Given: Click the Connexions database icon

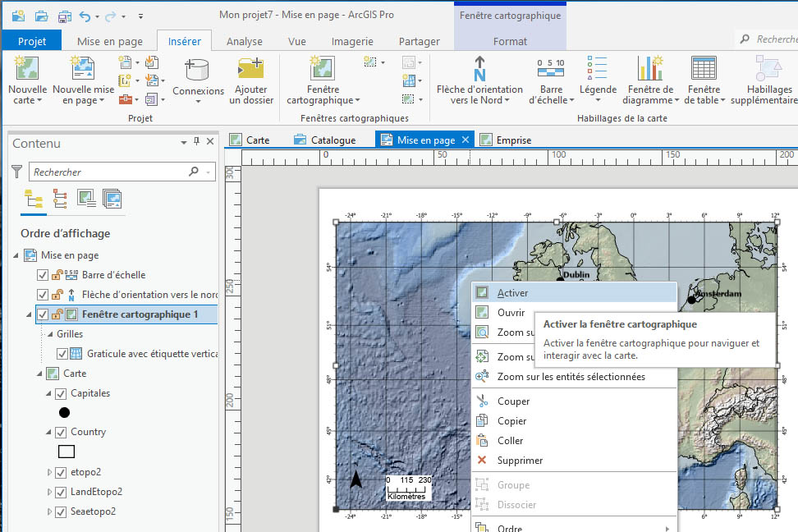Looking at the screenshot, I should 198,71.
